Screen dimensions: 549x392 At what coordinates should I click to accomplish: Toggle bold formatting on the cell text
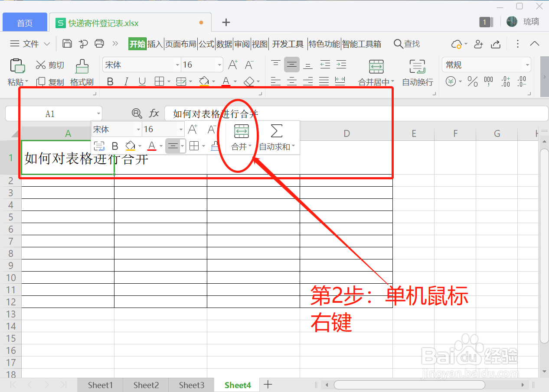(110, 81)
